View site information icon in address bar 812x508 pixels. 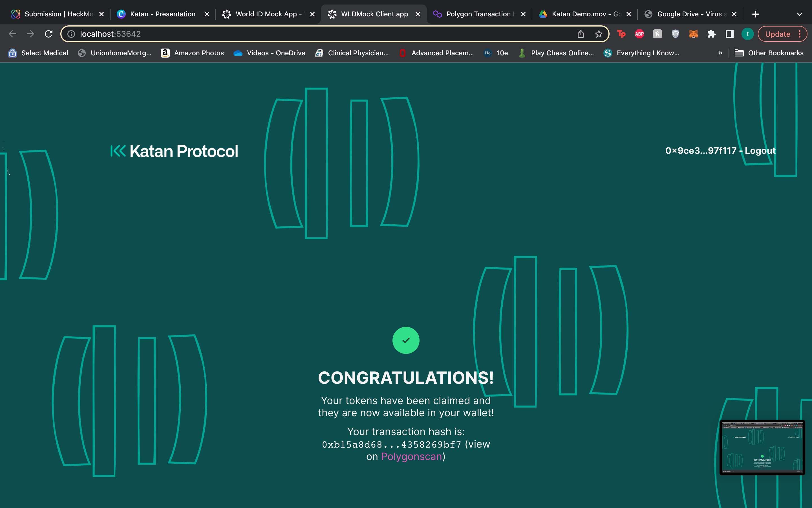coord(71,34)
